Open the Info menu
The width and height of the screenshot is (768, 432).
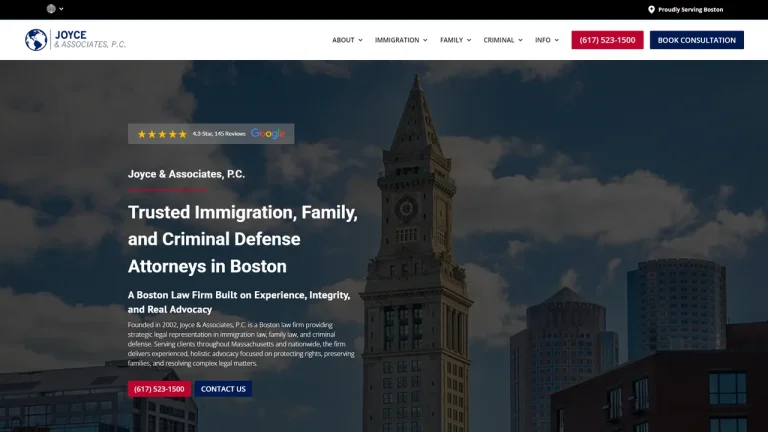click(x=542, y=40)
